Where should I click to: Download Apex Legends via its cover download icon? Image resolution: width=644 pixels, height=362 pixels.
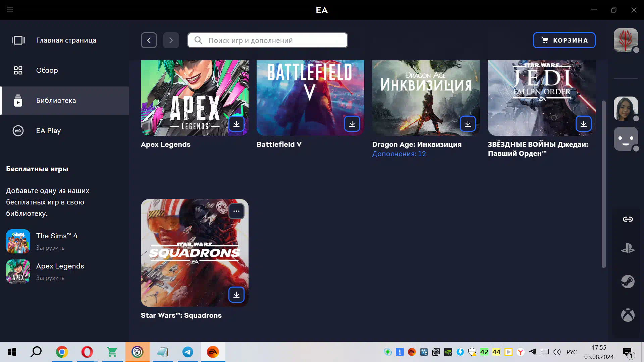point(236,124)
